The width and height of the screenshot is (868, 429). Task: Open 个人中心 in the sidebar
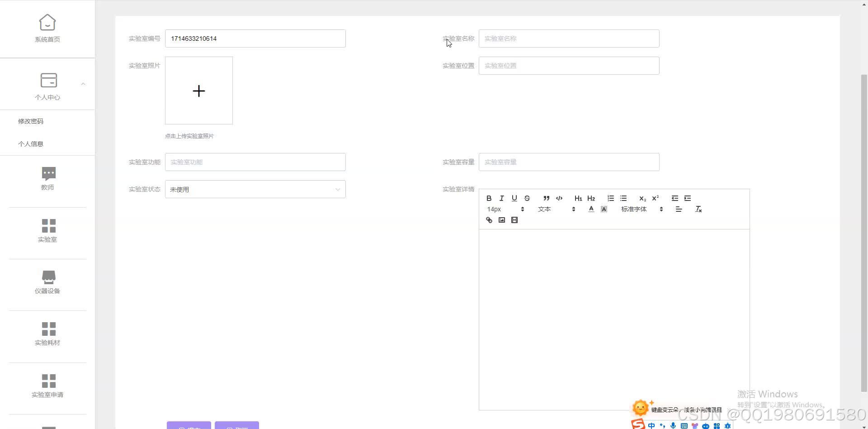[x=47, y=86]
